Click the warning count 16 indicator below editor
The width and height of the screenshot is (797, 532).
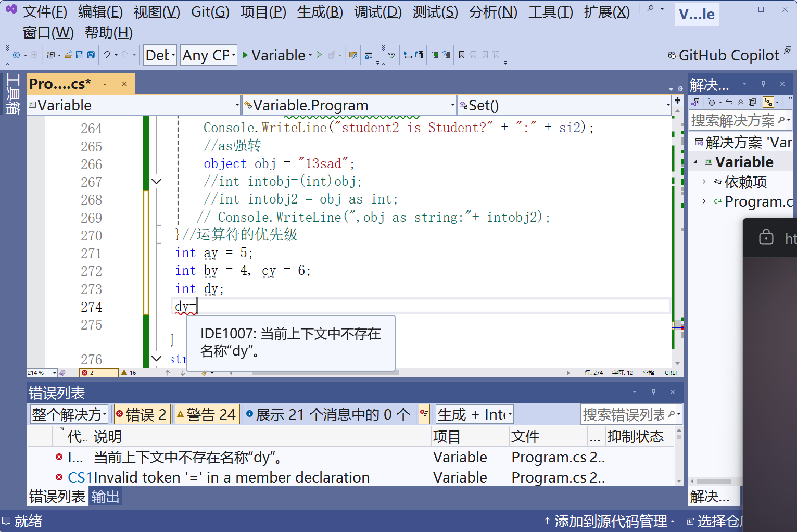pos(129,373)
